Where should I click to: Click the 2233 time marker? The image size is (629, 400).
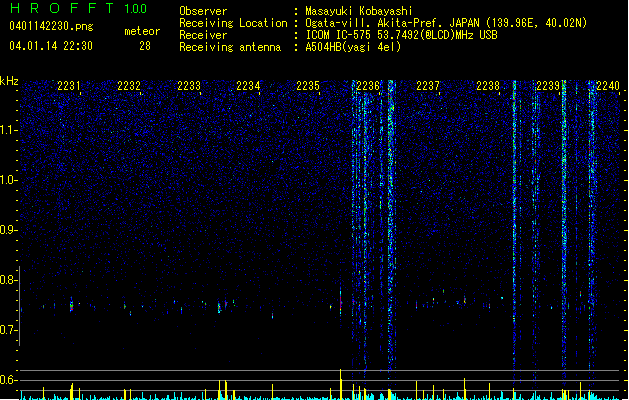(x=189, y=86)
